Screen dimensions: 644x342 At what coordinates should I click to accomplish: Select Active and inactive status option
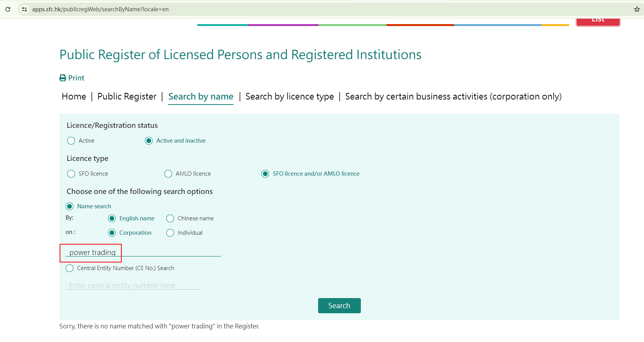coord(149,141)
